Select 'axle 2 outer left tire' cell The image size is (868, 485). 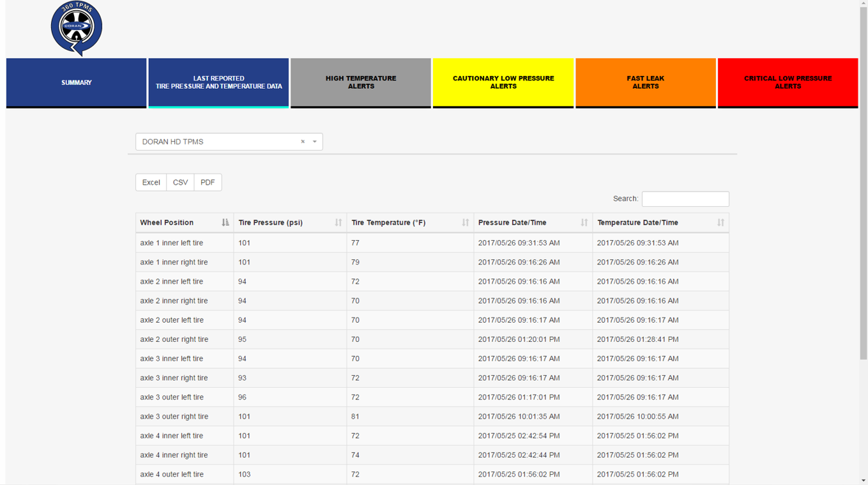(185, 320)
